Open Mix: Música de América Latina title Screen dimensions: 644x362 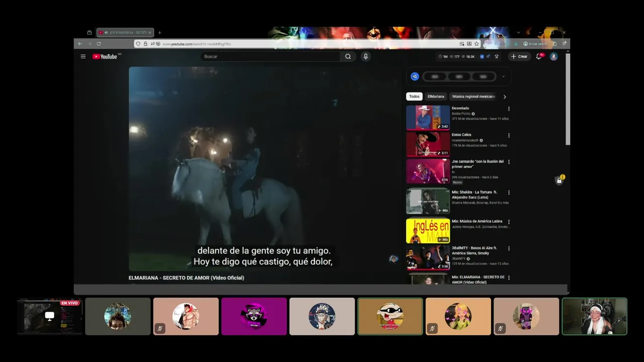tap(477, 221)
